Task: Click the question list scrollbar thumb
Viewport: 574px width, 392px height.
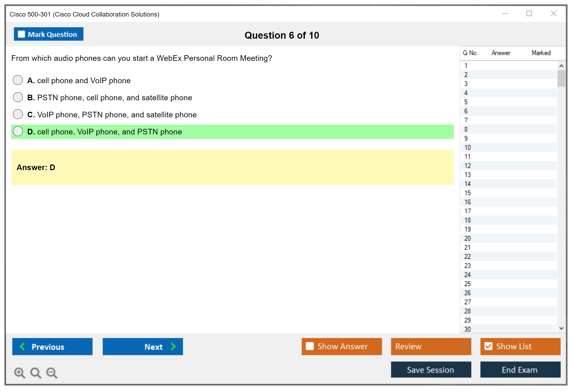Action: click(x=561, y=78)
